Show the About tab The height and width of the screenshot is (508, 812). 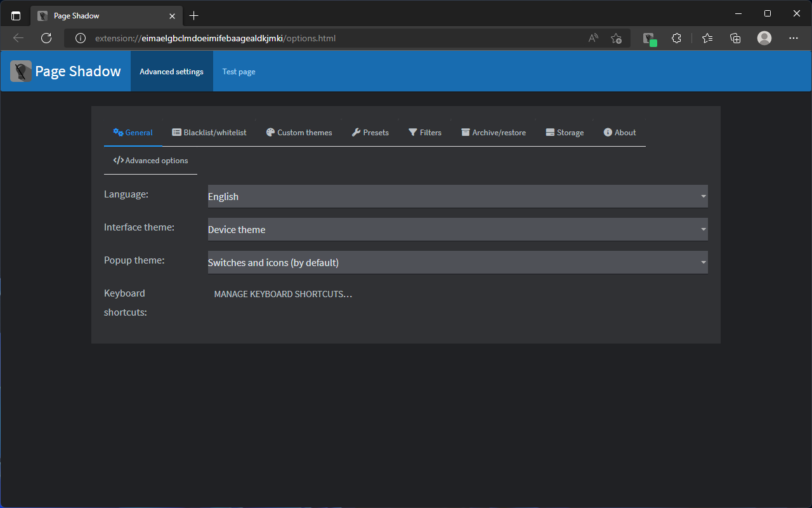pyautogui.click(x=620, y=133)
